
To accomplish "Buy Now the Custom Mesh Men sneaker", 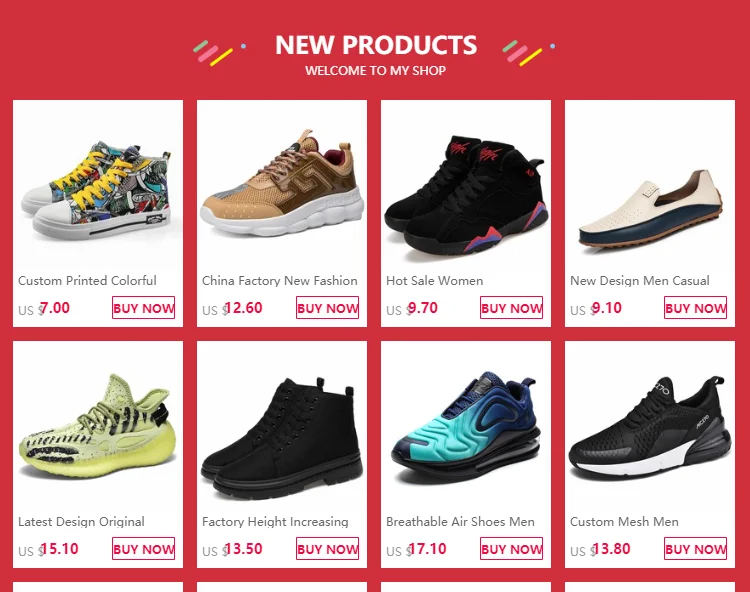I will pos(695,548).
